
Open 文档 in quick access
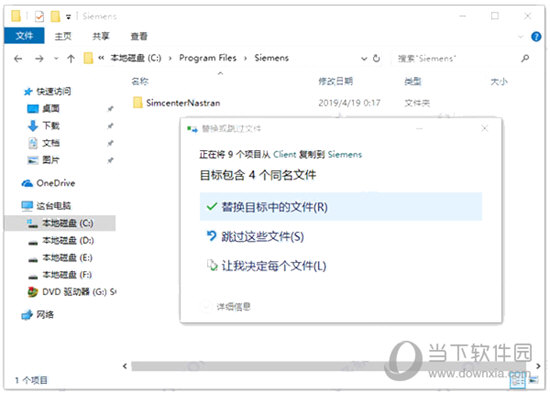[51, 143]
